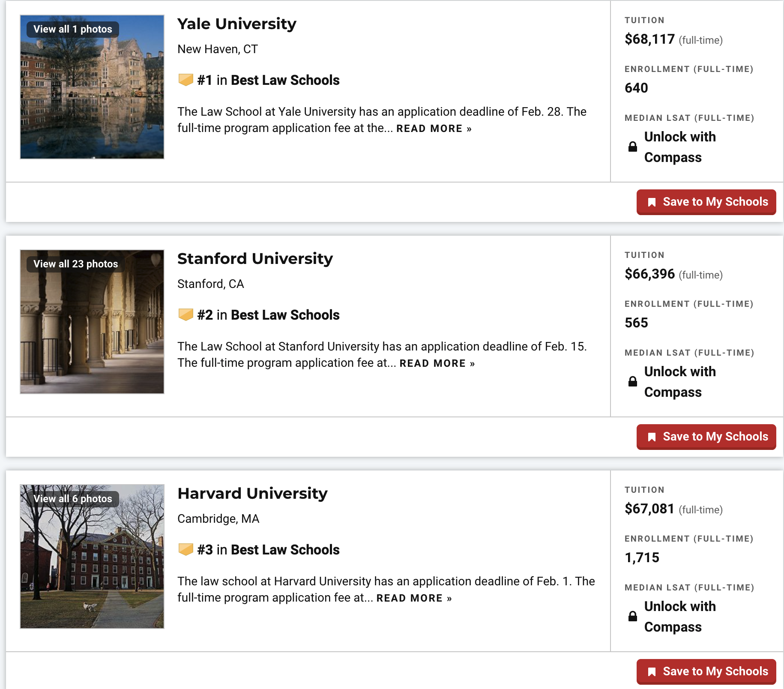This screenshot has height=689, width=784.
Task: Click the bookmark icon on Harvard's save button
Action: pyautogui.click(x=652, y=672)
